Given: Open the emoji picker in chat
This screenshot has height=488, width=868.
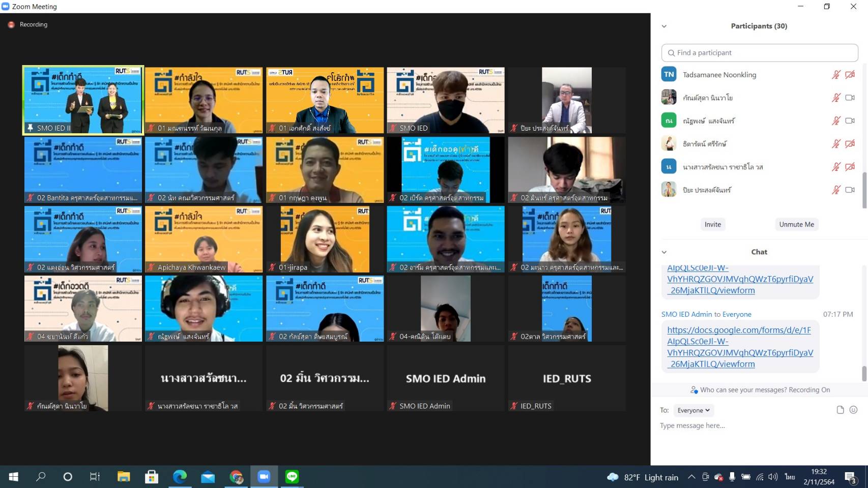Looking at the screenshot, I should click(854, 410).
